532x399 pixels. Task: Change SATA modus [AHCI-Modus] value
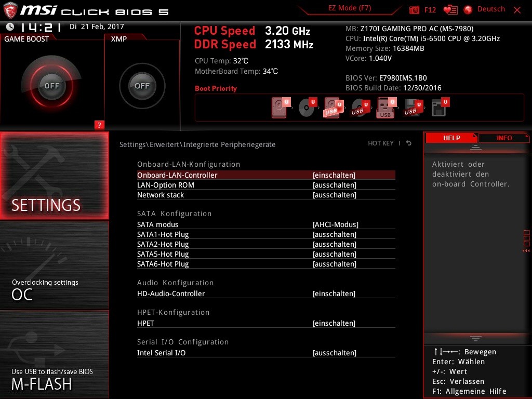click(x=336, y=224)
